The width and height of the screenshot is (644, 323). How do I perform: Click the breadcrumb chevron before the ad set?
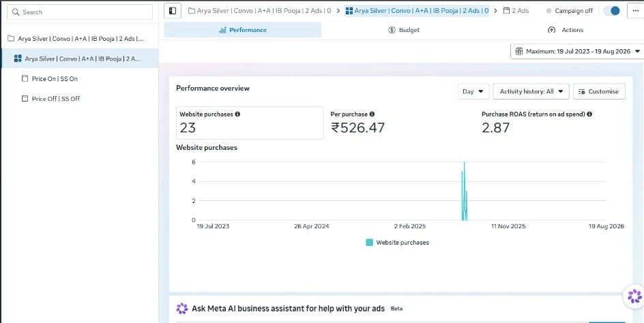point(338,11)
